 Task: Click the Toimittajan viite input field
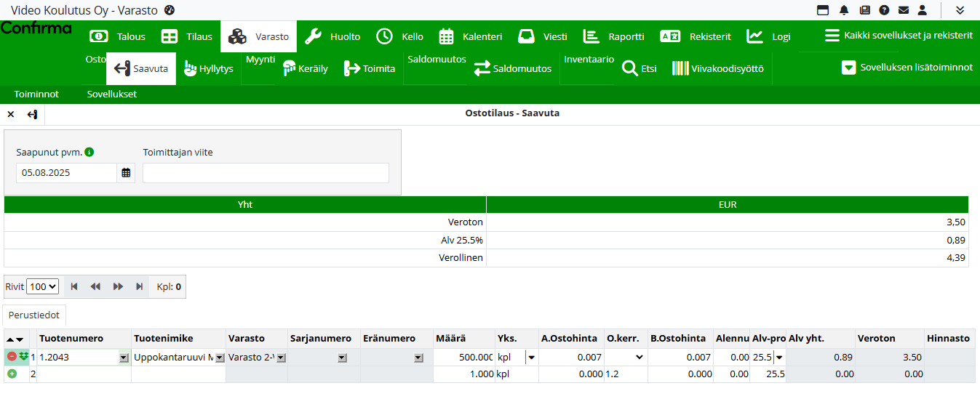coord(266,173)
